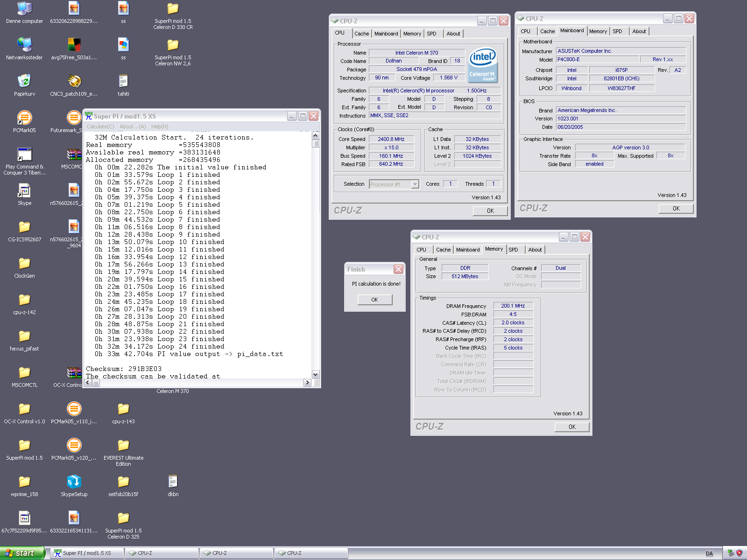Click the Start button on taskbar
747x560 pixels.
[22, 553]
